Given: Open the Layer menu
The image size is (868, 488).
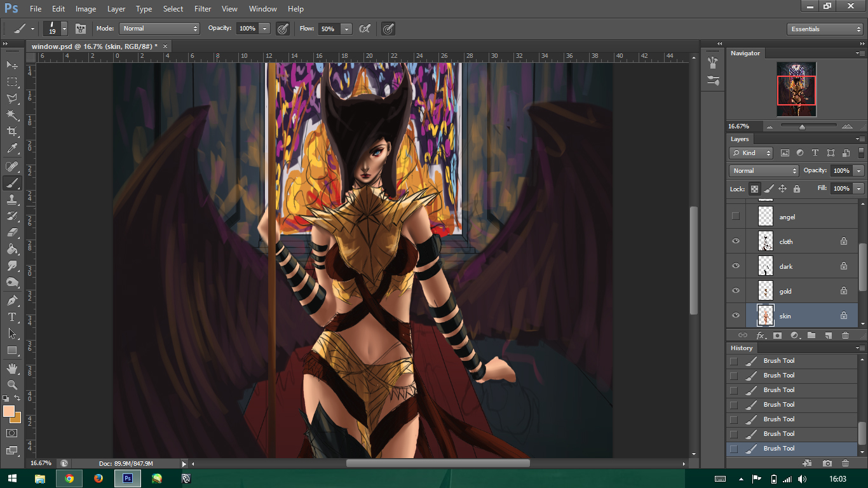Looking at the screenshot, I should tap(116, 9).
